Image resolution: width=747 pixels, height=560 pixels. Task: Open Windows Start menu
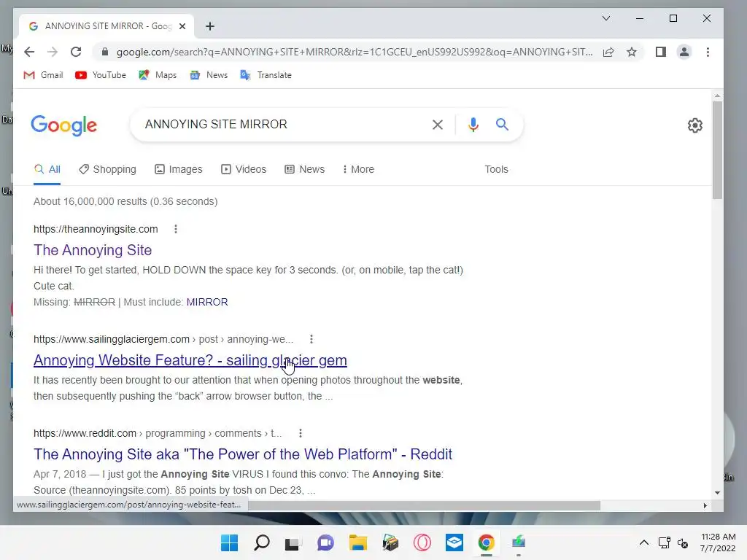[x=229, y=542]
